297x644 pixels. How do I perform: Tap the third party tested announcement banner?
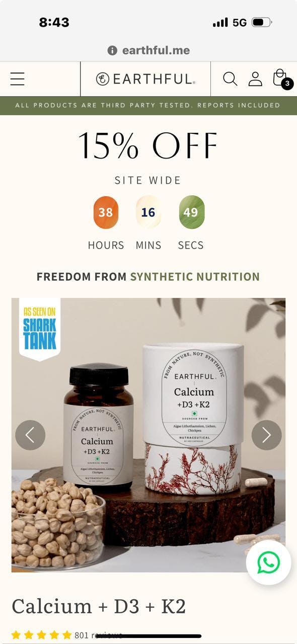[x=148, y=106]
